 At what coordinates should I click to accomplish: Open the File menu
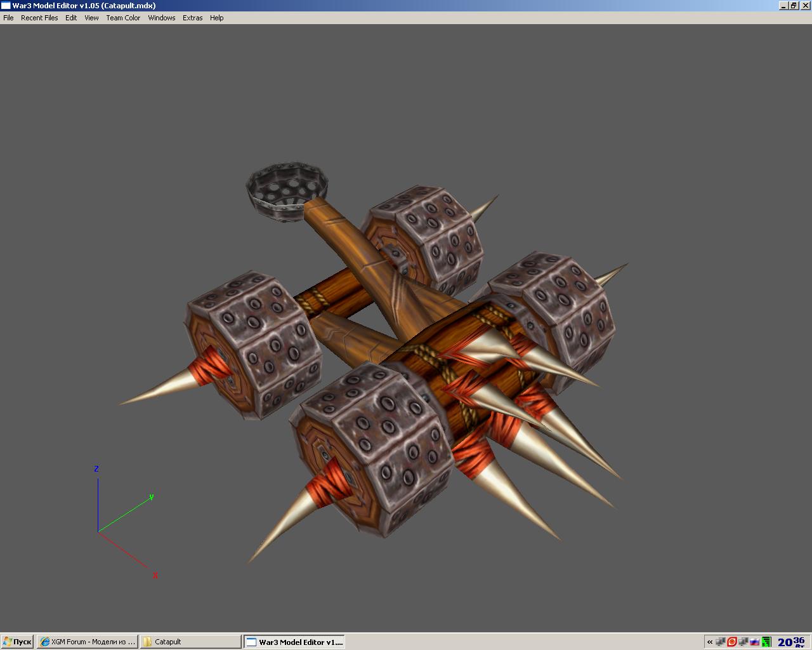pyautogui.click(x=8, y=18)
